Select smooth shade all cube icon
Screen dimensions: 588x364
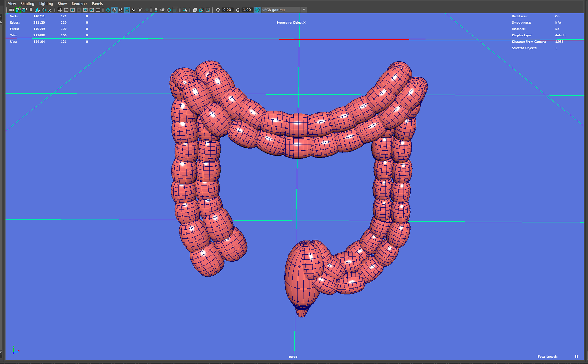click(x=114, y=10)
